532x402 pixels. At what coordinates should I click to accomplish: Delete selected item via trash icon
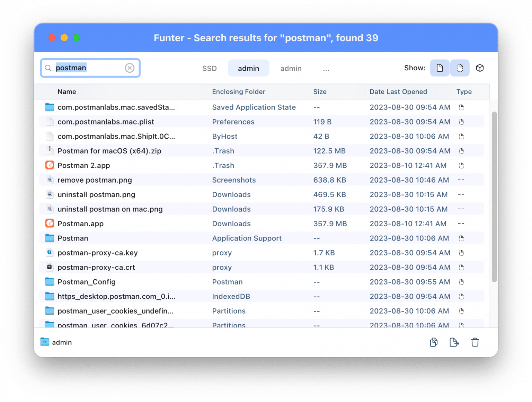click(x=475, y=342)
